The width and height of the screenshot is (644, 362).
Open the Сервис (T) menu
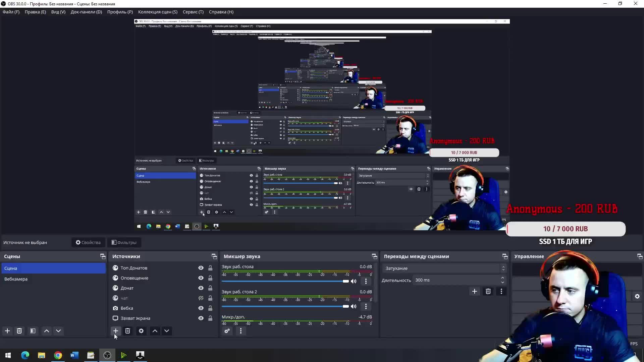tap(193, 12)
